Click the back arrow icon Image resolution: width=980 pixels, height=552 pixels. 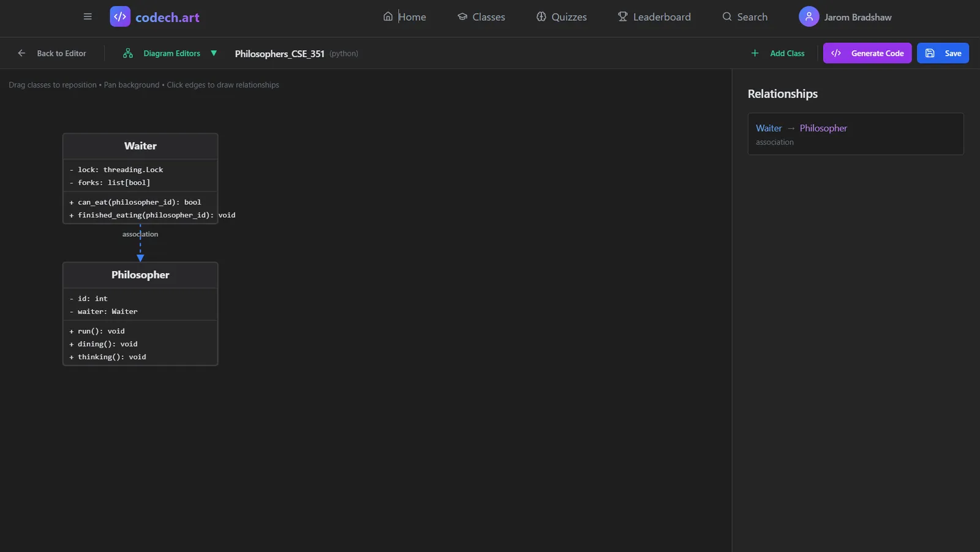(x=21, y=53)
